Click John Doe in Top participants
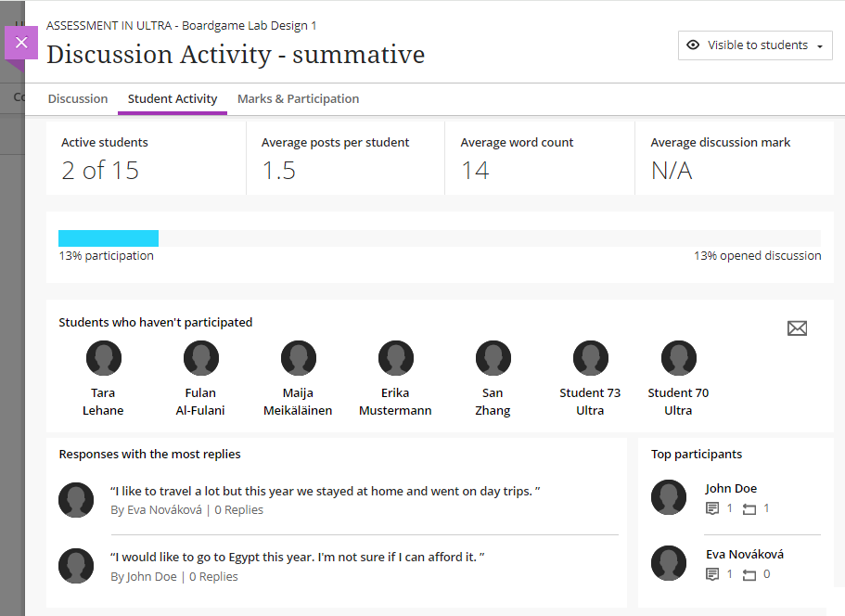 tap(731, 488)
